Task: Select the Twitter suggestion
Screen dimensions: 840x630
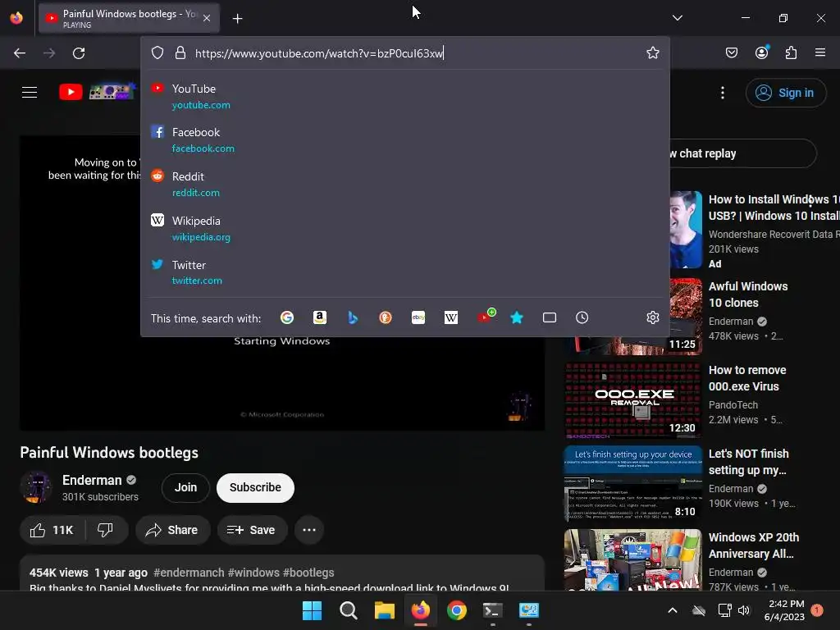Action: (x=404, y=272)
